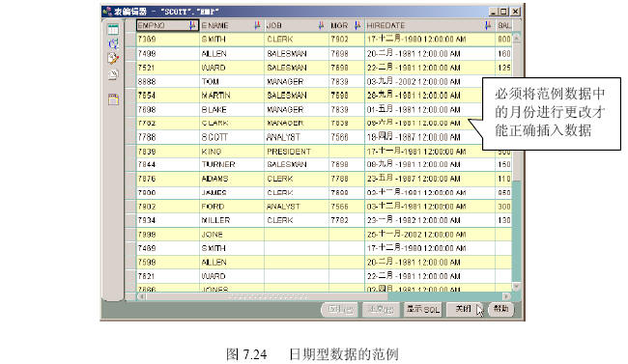Click the TURNER name cell
This screenshot has height=364, width=628.
click(232, 164)
